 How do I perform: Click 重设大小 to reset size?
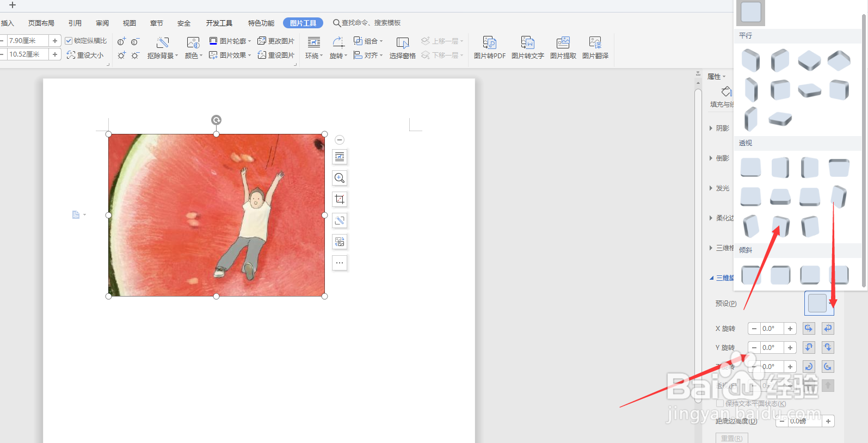tap(85, 55)
